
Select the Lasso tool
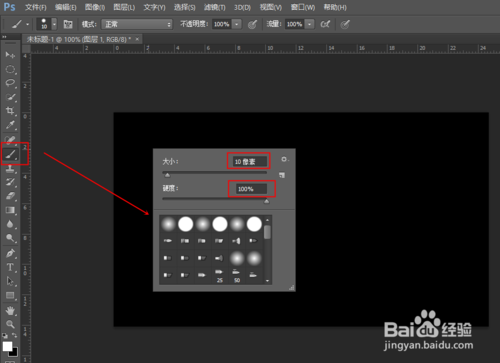pos(10,83)
